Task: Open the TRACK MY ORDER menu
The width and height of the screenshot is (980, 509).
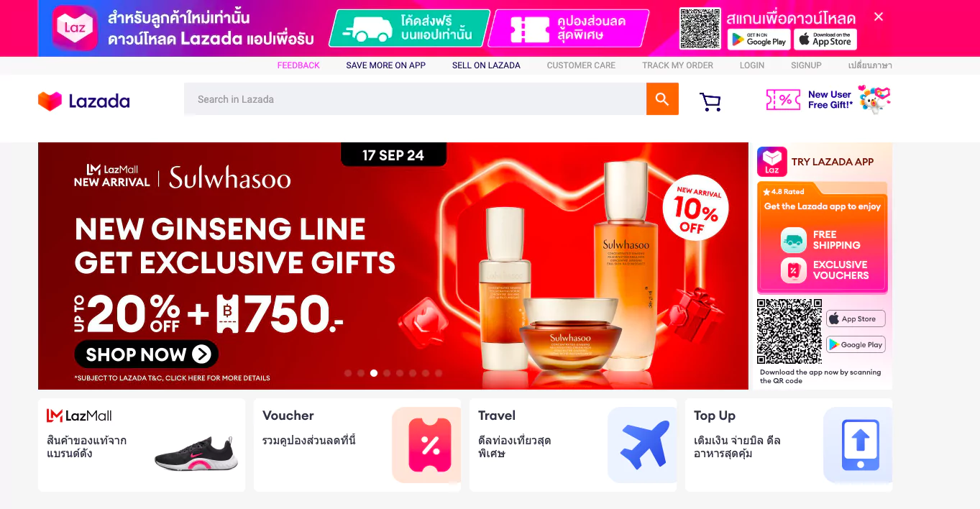Action: 677,65
